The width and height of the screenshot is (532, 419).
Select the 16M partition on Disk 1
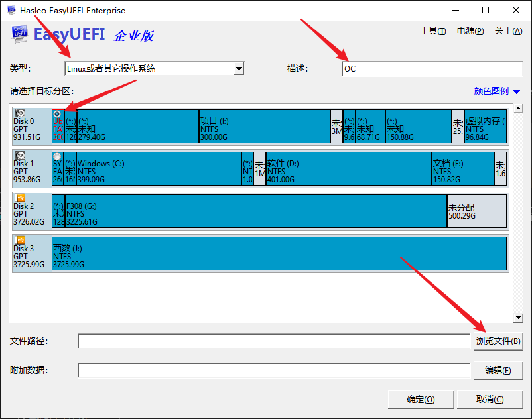(70, 168)
